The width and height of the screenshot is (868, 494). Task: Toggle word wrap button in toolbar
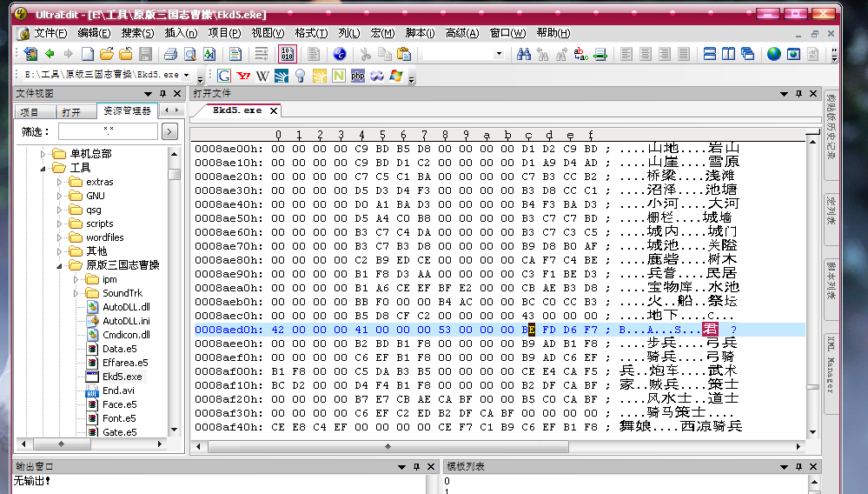click(x=261, y=54)
